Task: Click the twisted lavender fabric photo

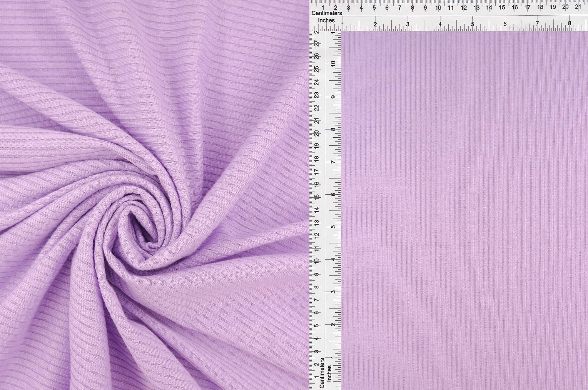Action: pyautogui.click(x=154, y=195)
